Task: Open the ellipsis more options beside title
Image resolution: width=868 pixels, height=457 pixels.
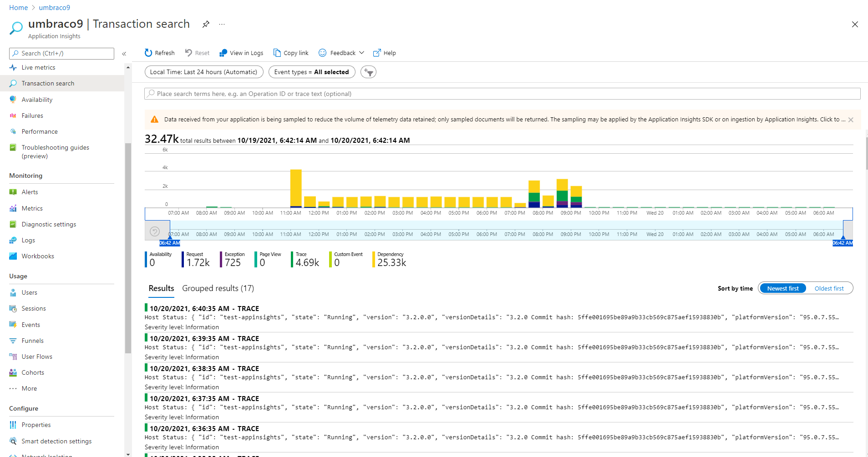Action: pyautogui.click(x=222, y=24)
